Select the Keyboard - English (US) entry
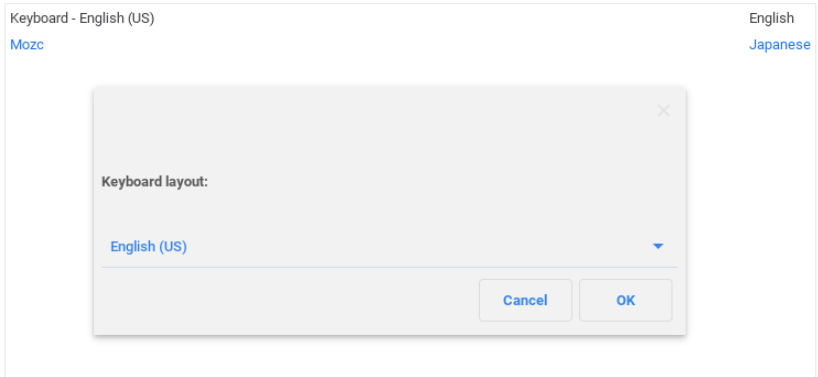Screen dimensions: 818x377 pyautogui.click(x=82, y=18)
